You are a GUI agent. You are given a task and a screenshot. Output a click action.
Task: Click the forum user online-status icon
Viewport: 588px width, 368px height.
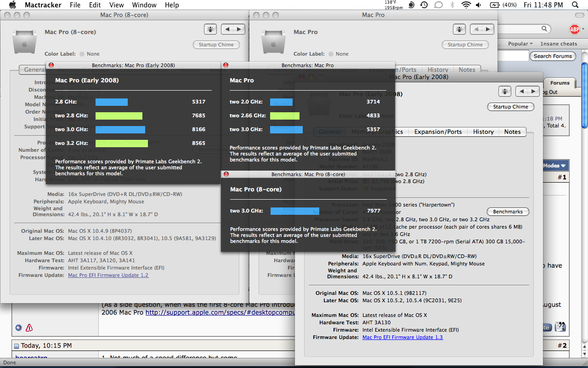18,328
